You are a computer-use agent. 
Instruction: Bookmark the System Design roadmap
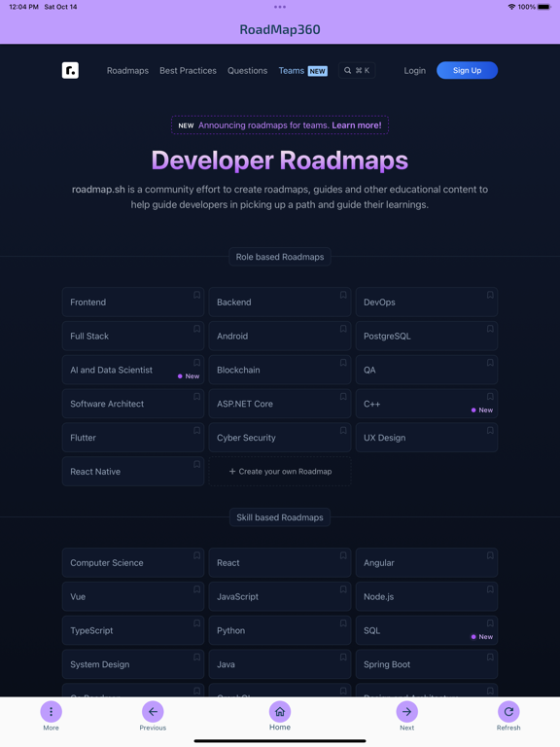196,657
